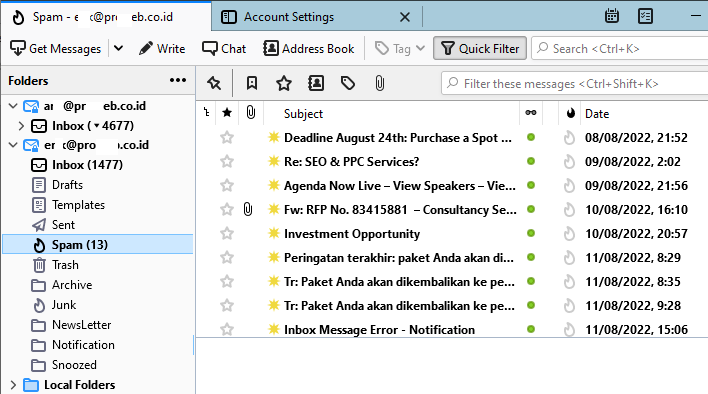708x394 pixels.
Task: Select first account name in folder tree
Action: click(95, 106)
